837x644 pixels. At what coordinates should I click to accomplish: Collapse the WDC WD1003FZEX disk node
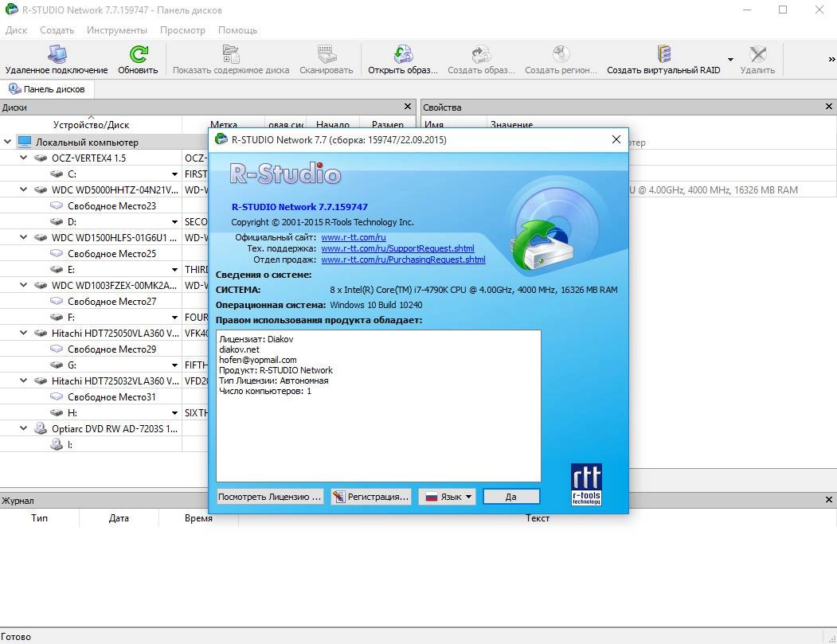pos(23,285)
